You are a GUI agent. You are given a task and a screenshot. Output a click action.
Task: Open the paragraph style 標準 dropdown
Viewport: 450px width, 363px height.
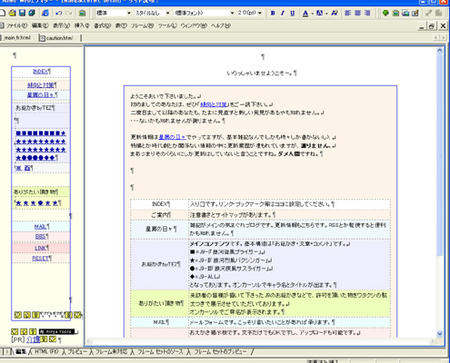(113, 13)
